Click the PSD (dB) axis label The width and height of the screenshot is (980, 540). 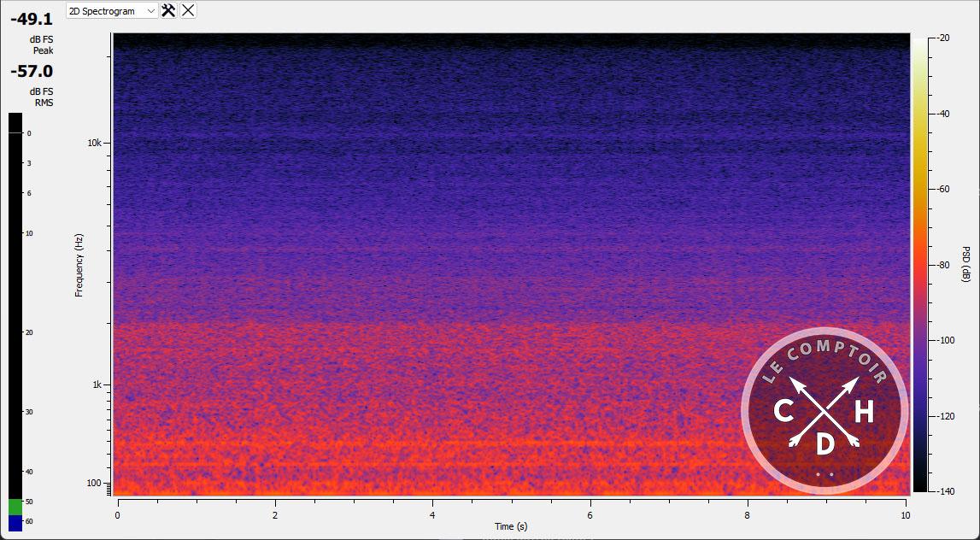click(966, 264)
